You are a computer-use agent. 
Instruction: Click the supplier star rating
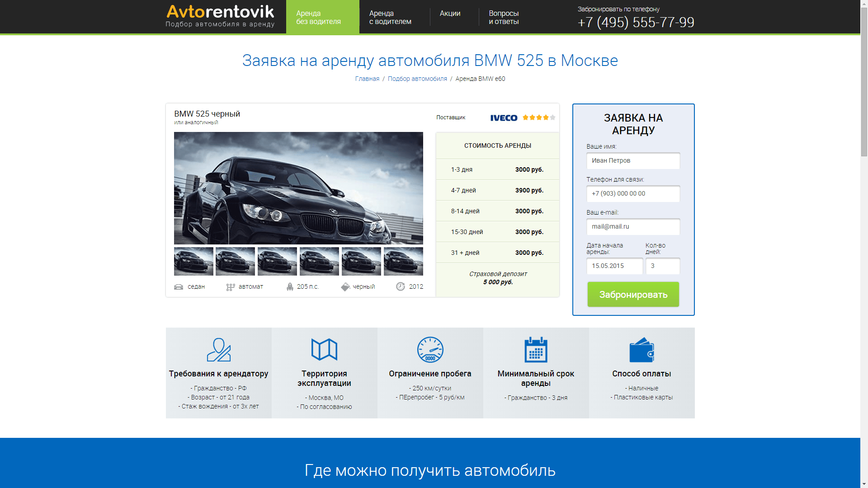(x=539, y=117)
